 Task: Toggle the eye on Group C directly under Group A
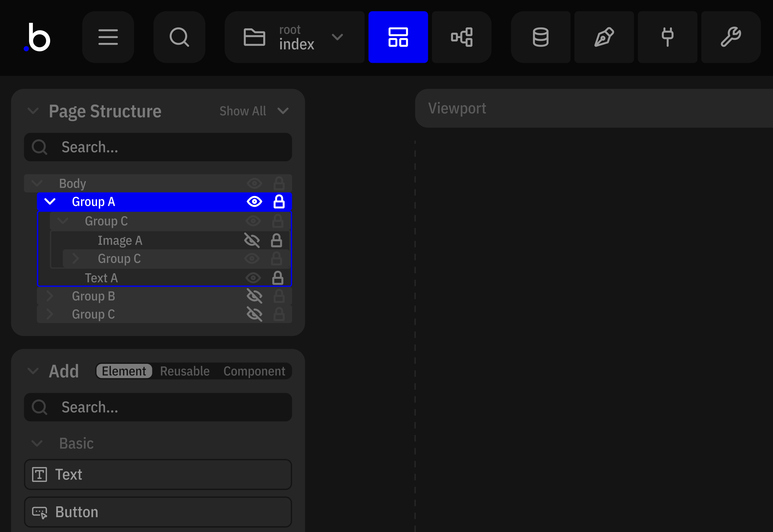tap(253, 221)
